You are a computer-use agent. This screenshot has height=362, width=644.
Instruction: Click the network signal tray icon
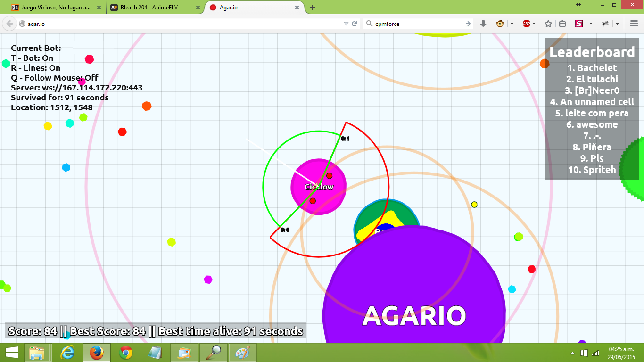click(x=595, y=353)
